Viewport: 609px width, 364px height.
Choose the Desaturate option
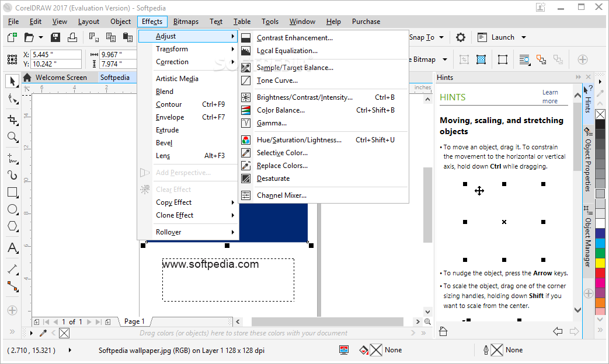(x=324, y=178)
